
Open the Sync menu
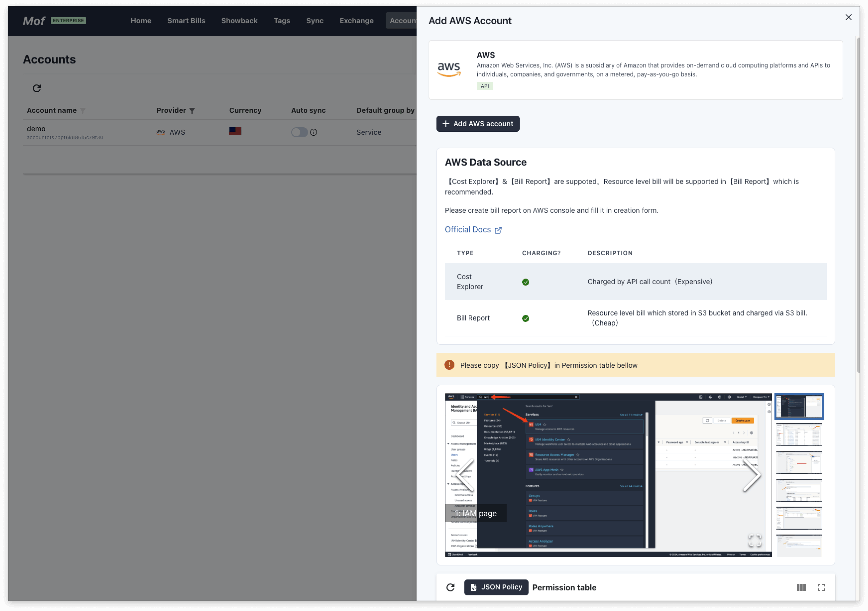314,21
